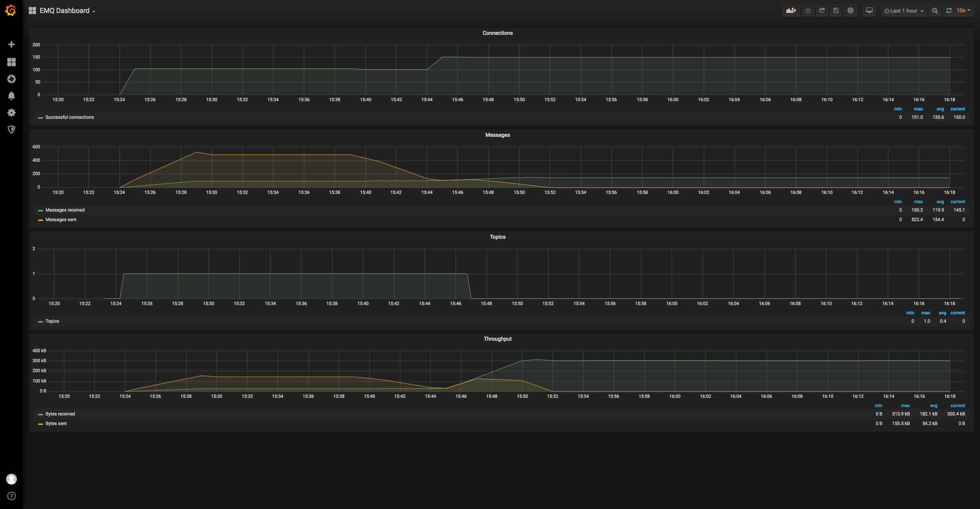Click the star/favorites icon
This screenshot has height=509, width=980.
(807, 10)
